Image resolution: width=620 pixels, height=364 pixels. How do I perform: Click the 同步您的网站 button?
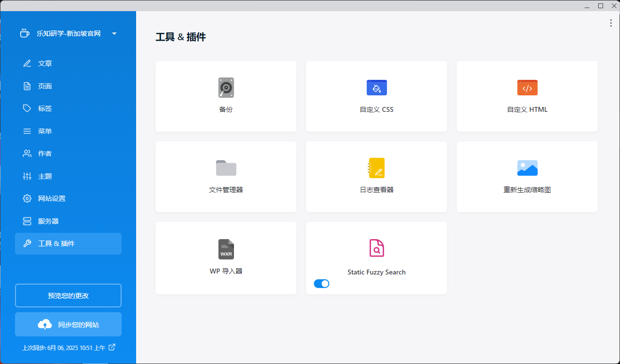pos(68,324)
